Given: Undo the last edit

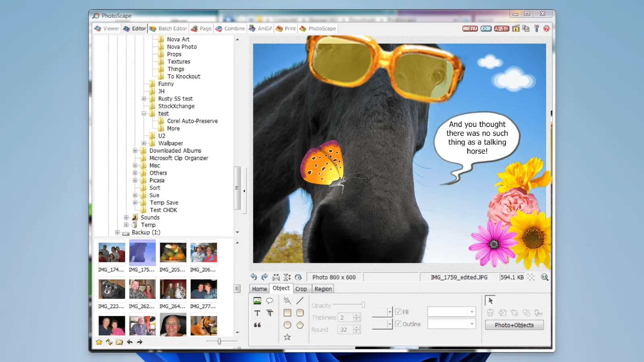Looking at the screenshot, I should (254, 278).
